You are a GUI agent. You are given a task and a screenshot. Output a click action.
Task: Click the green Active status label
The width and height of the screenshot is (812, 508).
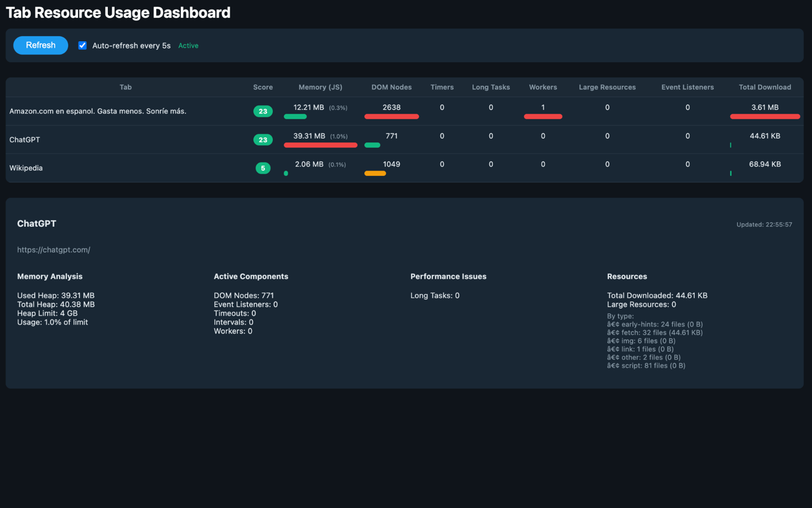click(x=188, y=46)
